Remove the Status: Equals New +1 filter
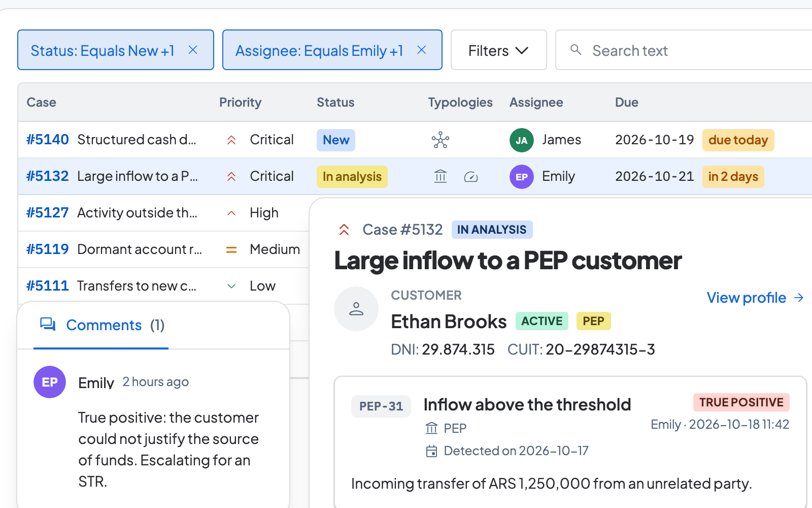 tap(193, 50)
